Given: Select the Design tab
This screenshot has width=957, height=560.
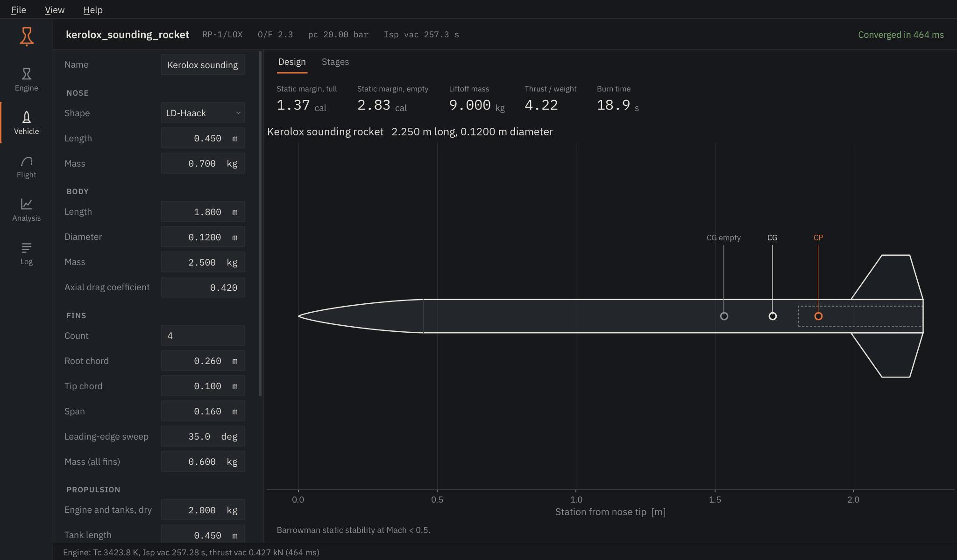Looking at the screenshot, I should tap(292, 62).
